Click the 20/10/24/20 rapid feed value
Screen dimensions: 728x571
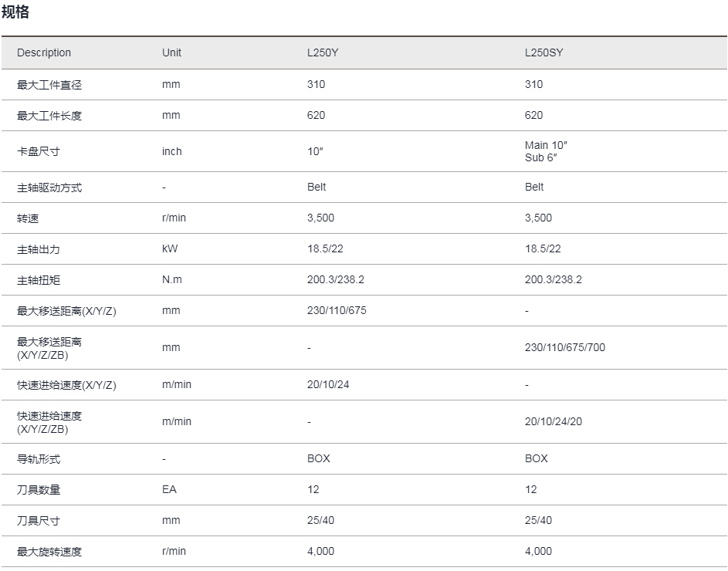(x=553, y=421)
